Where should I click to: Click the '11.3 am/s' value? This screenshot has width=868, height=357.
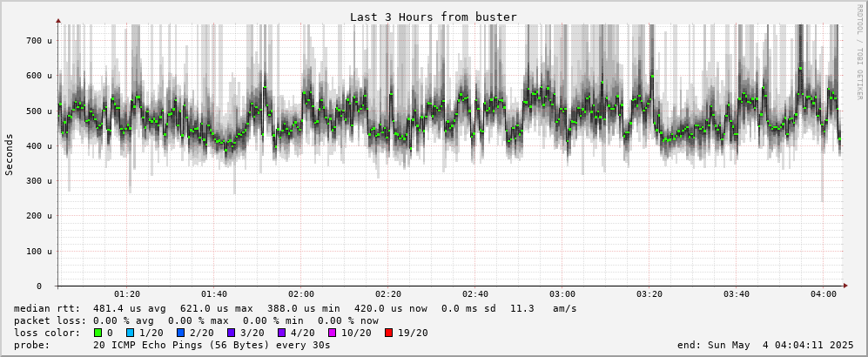(x=544, y=308)
